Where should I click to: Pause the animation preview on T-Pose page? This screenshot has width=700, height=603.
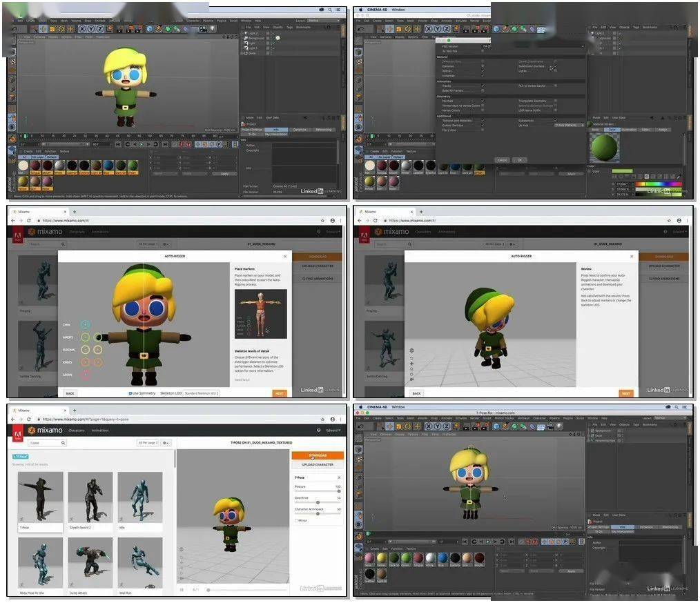pos(182,590)
